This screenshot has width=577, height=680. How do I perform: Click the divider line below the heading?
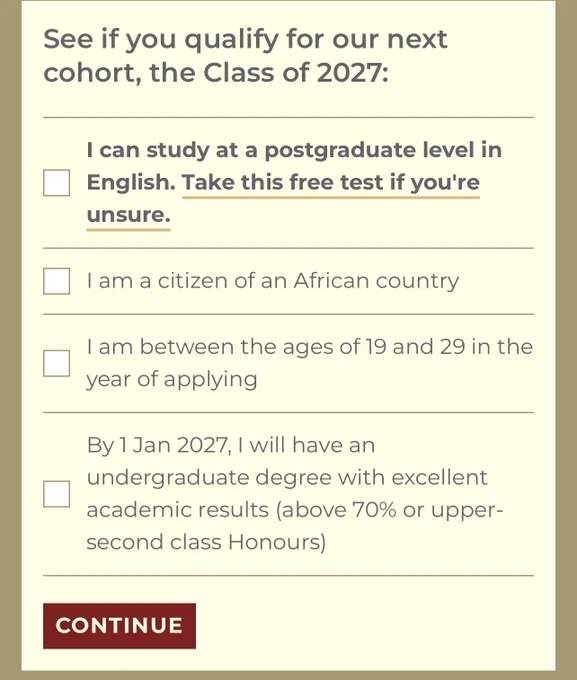(x=288, y=117)
